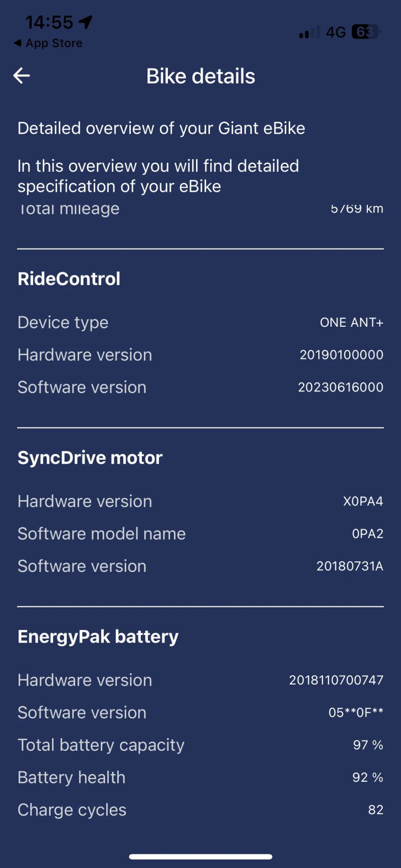This screenshot has width=401, height=868.
Task: Tap the location arrow status icon
Action: click(86, 22)
